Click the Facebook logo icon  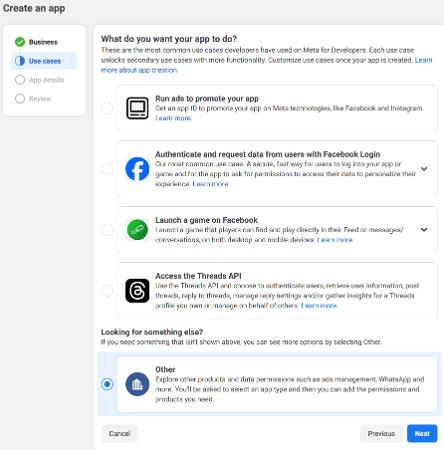click(x=137, y=169)
